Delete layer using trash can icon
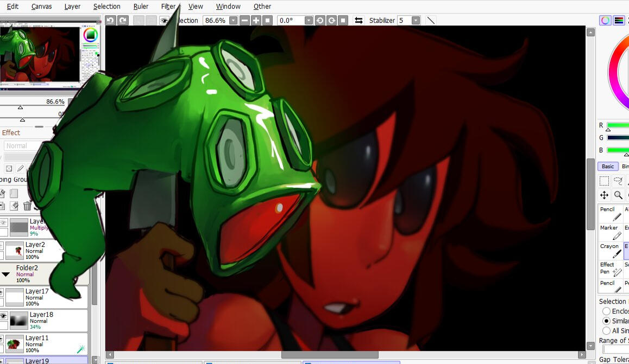 (27, 206)
